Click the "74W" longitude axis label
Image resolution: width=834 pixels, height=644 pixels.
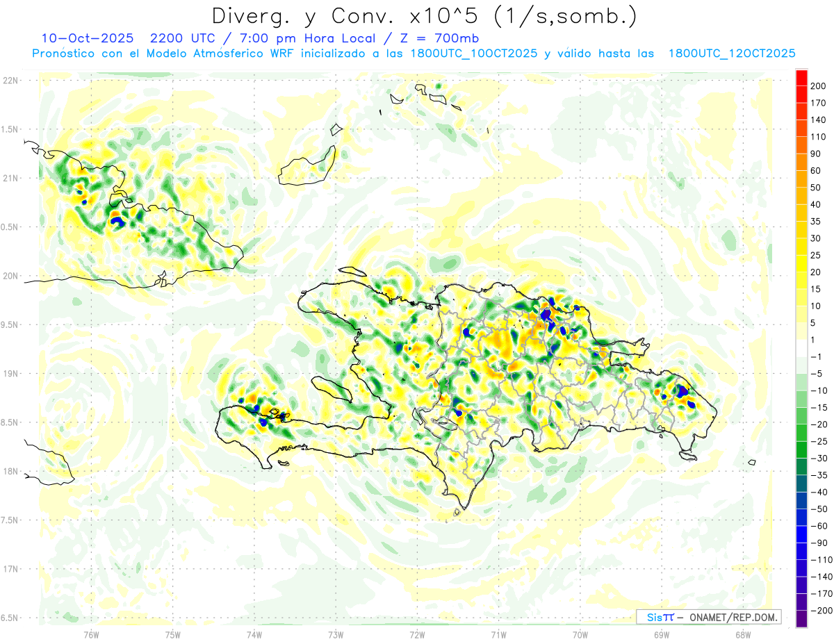(x=254, y=634)
